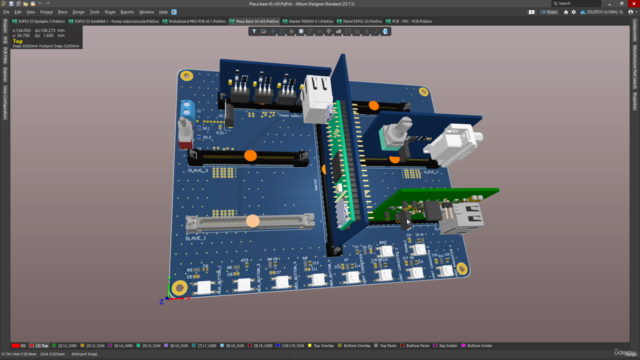Click the Save All icon in title bar
This screenshot has height=360, width=640.
(x=18, y=4)
